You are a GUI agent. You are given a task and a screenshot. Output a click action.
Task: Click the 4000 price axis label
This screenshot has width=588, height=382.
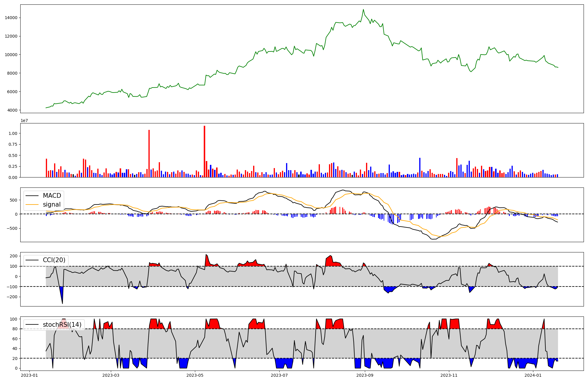pyautogui.click(x=12, y=110)
